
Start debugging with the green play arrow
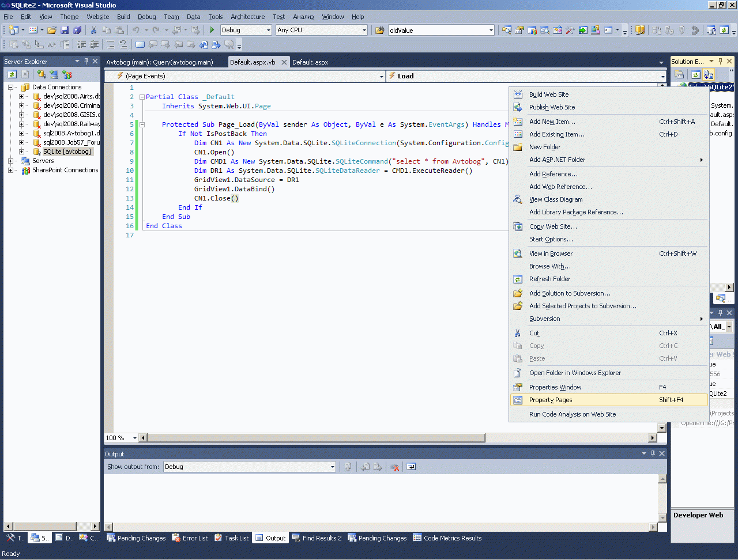(x=212, y=30)
